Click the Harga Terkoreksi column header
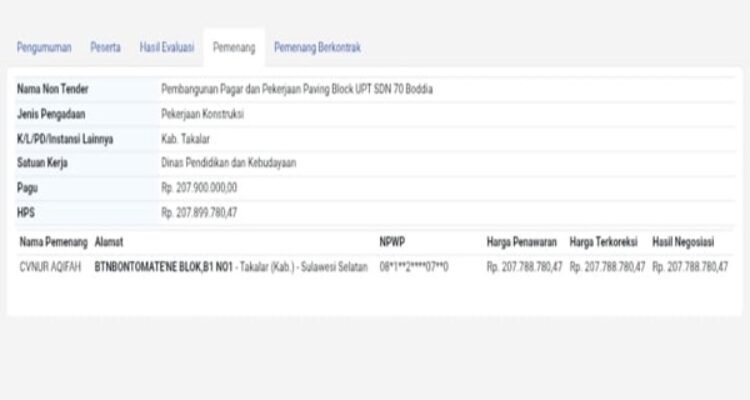This screenshot has width=750, height=400. 604,242
